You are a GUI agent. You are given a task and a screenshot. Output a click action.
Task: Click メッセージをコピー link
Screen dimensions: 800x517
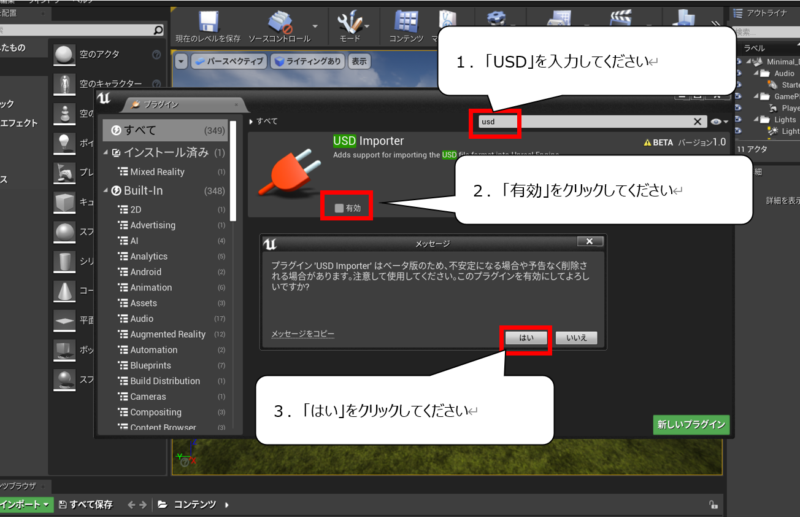coord(303,334)
